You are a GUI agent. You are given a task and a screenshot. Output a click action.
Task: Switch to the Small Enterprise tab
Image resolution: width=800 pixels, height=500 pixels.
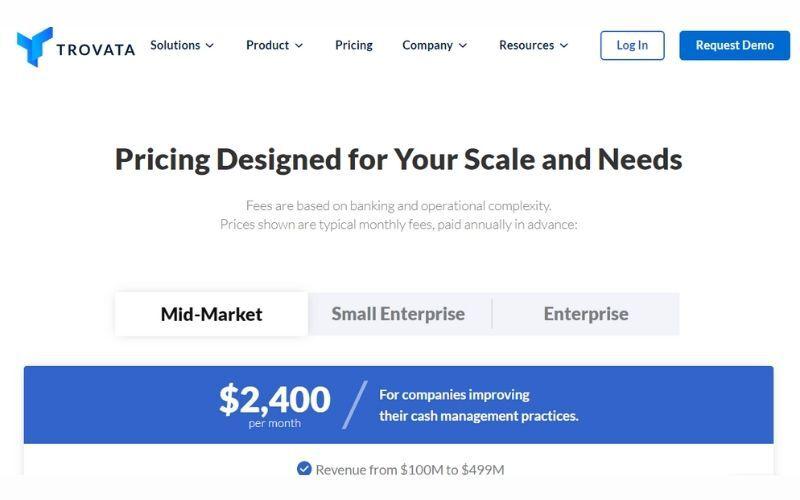398,314
